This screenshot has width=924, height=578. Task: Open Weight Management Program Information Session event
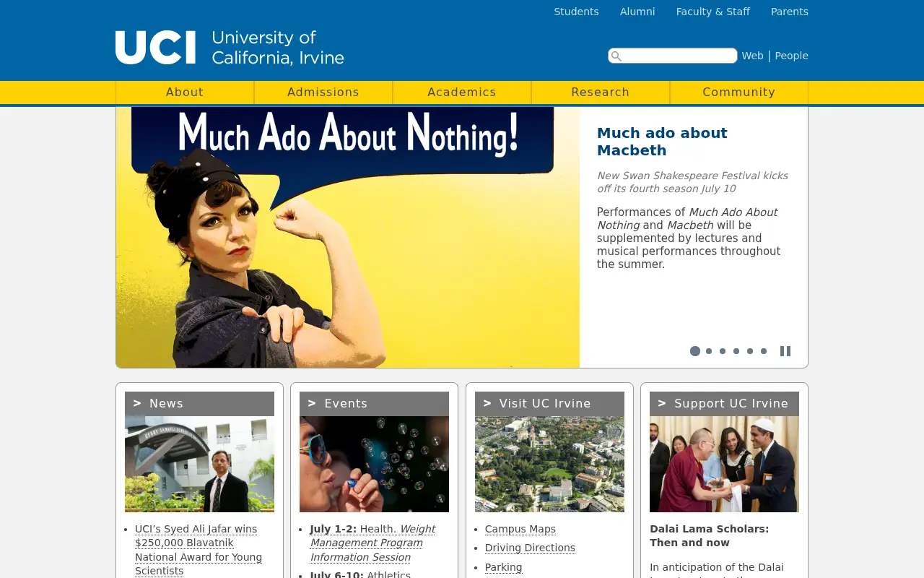pyautogui.click(x=372, y=543)
